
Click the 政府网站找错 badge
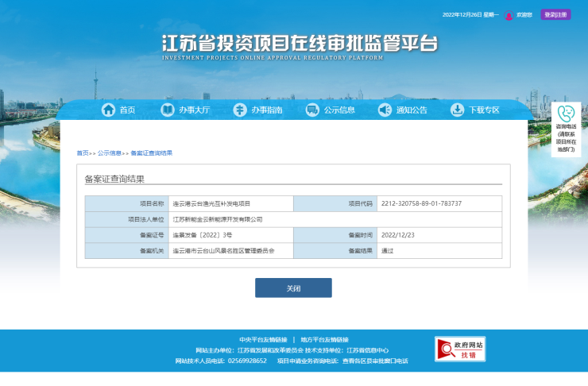click(460, 349)
